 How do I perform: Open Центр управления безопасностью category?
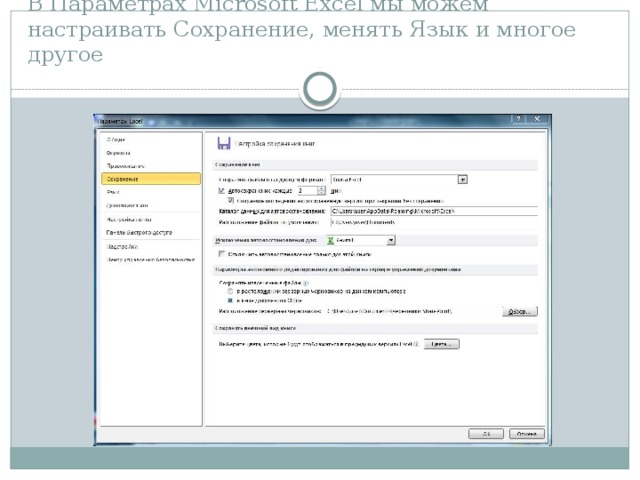click(151, 260)
